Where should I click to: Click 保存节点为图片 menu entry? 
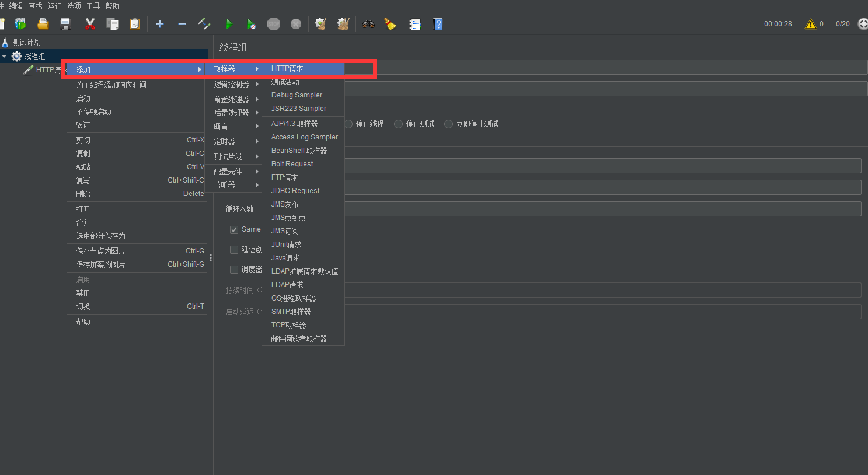[137, 251]
